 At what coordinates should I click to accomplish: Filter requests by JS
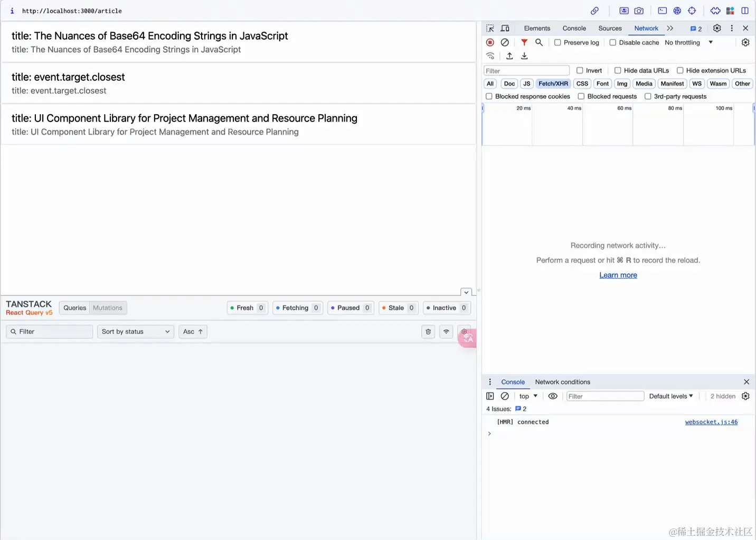point(526,83)
